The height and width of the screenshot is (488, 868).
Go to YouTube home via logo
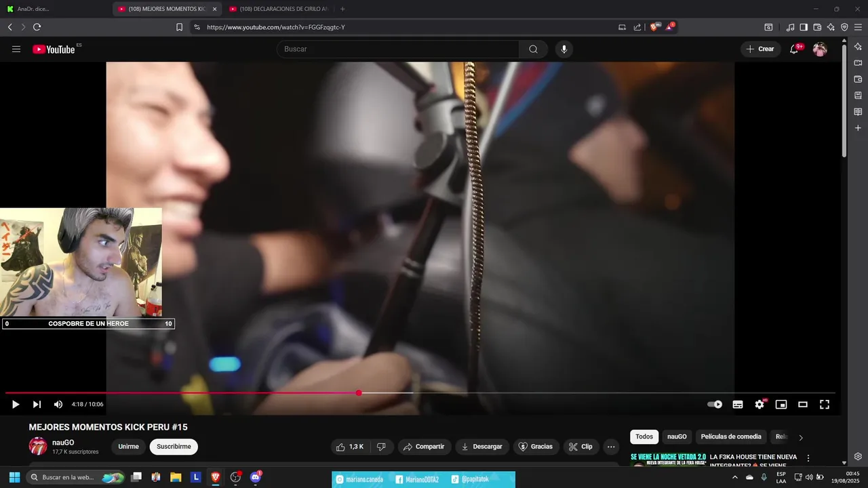coord(54,49)
